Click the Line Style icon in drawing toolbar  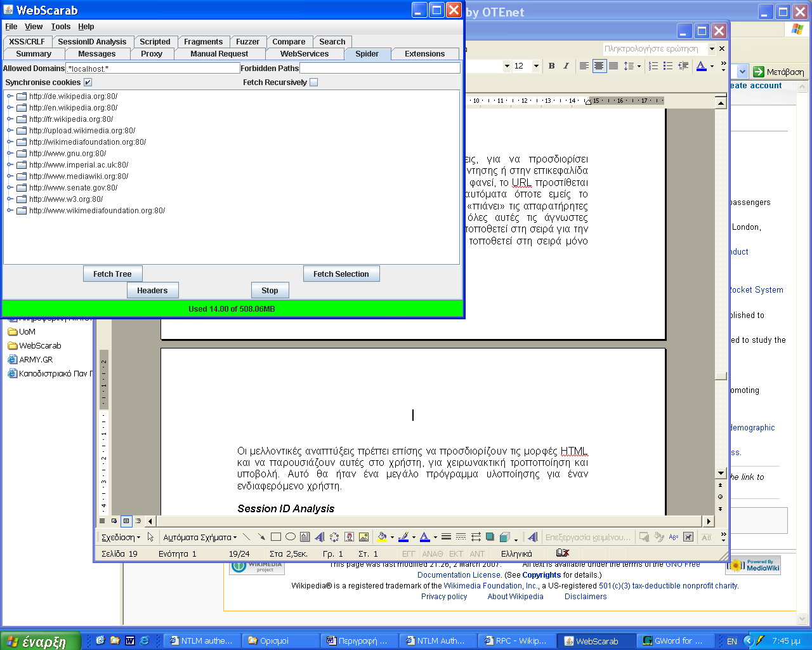[446, 537]
